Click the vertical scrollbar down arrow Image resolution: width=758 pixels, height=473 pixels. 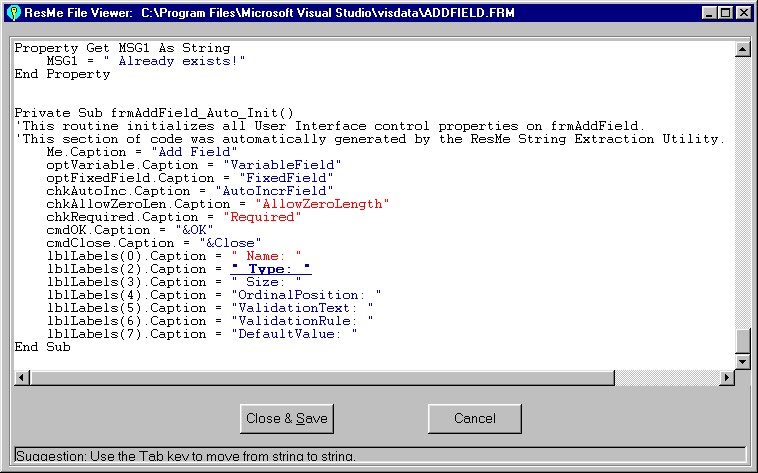click(742, 362)
